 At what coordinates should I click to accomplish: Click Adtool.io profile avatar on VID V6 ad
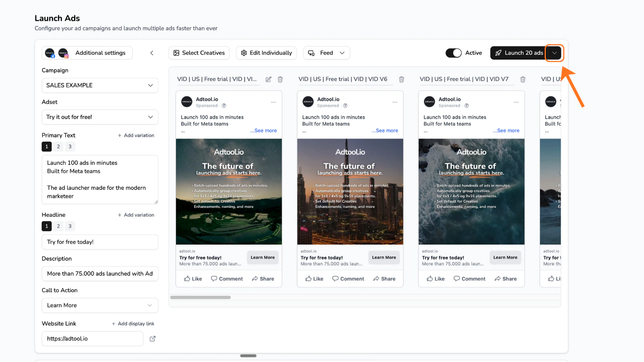tap(308, 102)
